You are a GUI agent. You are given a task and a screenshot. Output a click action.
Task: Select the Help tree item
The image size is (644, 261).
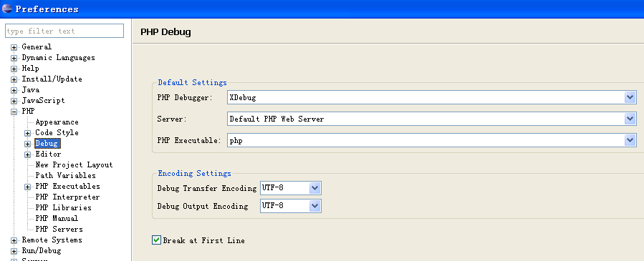click(30, 68)
